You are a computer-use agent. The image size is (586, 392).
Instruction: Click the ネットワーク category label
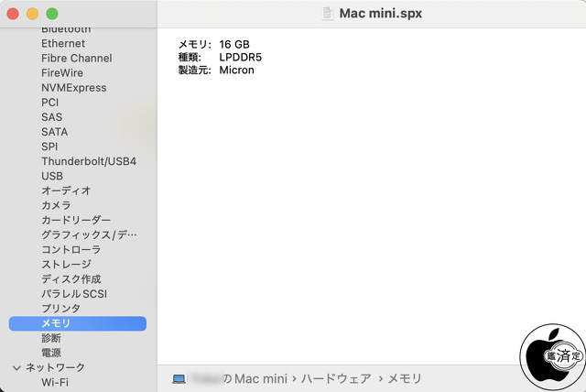[x=55, y=367]
